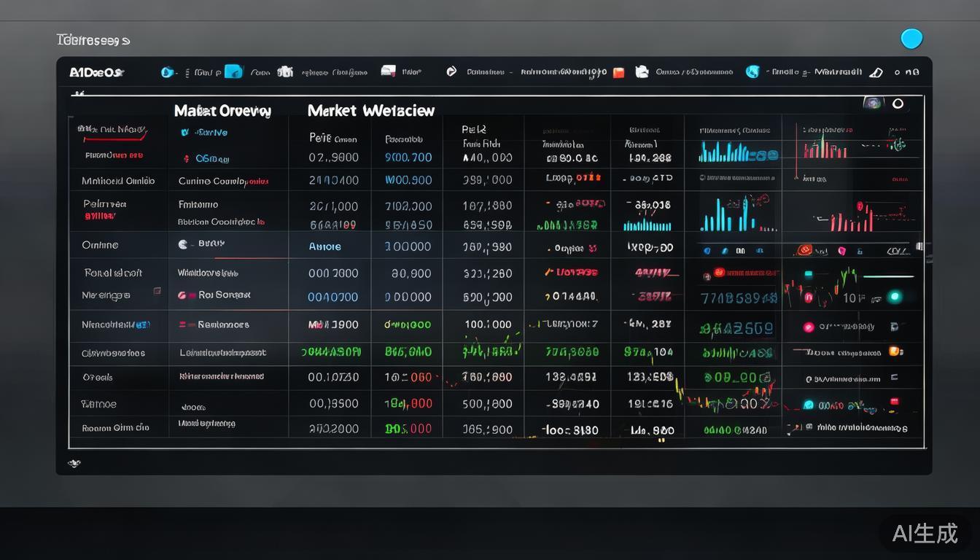Screen dimensions: 980x560
Task: Toggle the blue status light at screen top right
Action: click(x=911, y=38)
